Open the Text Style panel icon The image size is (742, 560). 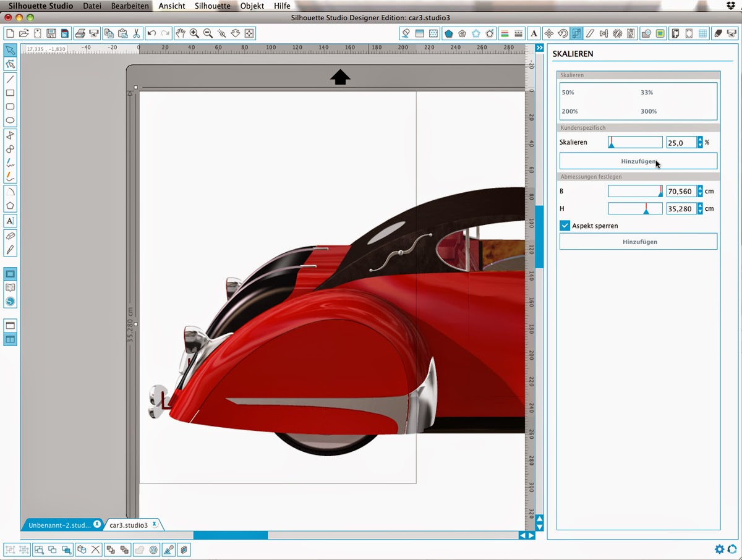(534, 33)
